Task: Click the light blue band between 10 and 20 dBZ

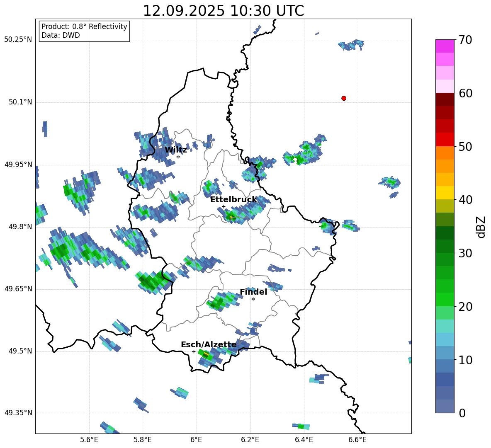Action: tap(445, 339)
